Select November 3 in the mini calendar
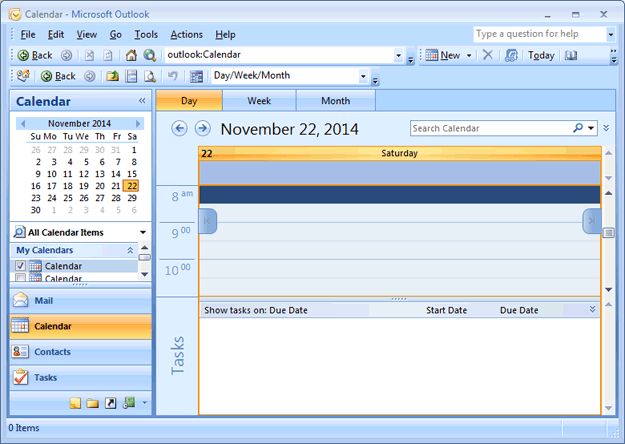This screenshot has width=625, height=444. (53, 162)
